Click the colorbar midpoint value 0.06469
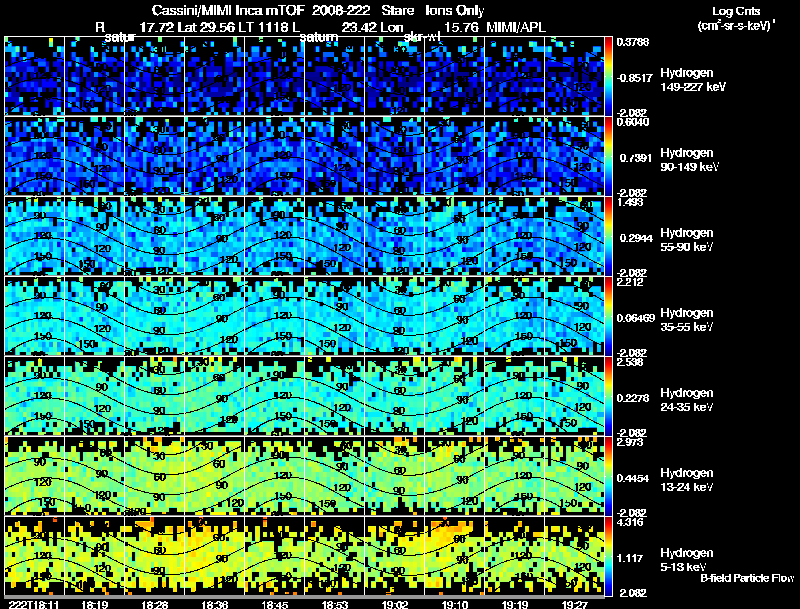800x609 pixels. coord(636,318)
